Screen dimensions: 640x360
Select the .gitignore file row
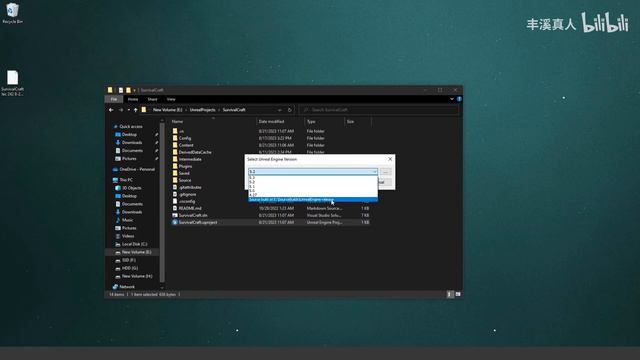(271, 194)
